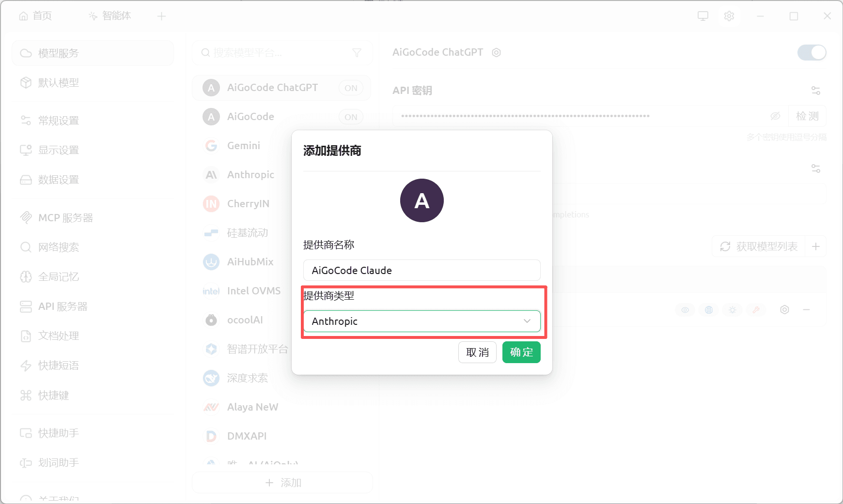Image resolution: width=843 pixels, height=504 pixels.
Task: Open 常规设置 in the settings sidebar
Action: (x=93, y=121)
